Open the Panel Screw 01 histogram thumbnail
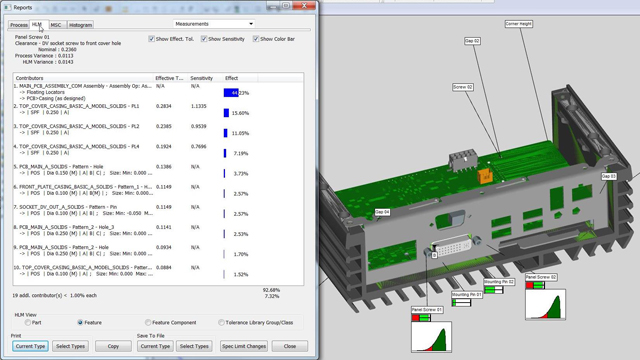Screen dimensions: 640x360 pyautogui.click(x=431, y=337)
